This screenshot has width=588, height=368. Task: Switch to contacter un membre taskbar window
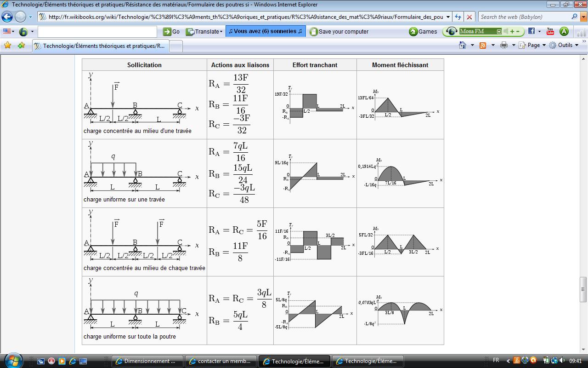(x=221, y=361)
